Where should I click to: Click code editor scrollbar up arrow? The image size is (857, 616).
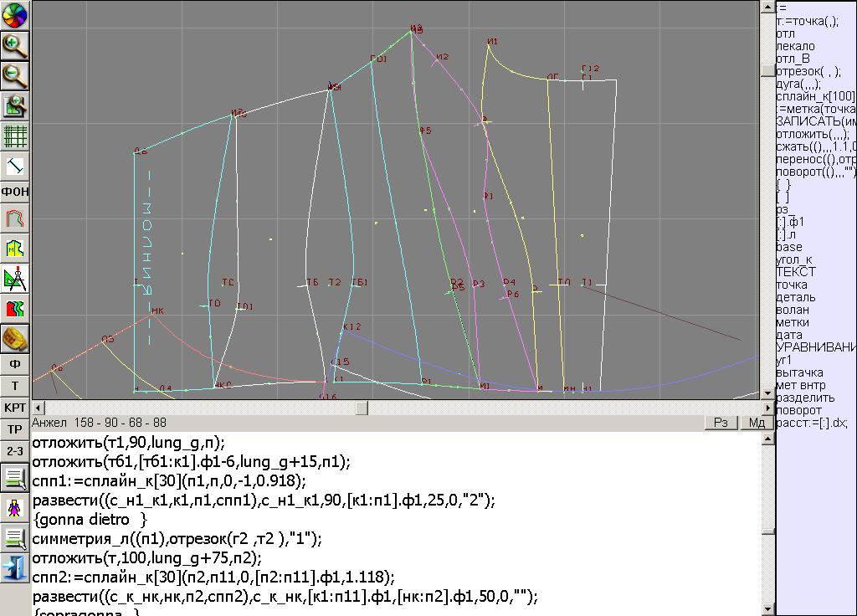click(x=767, y=439)
